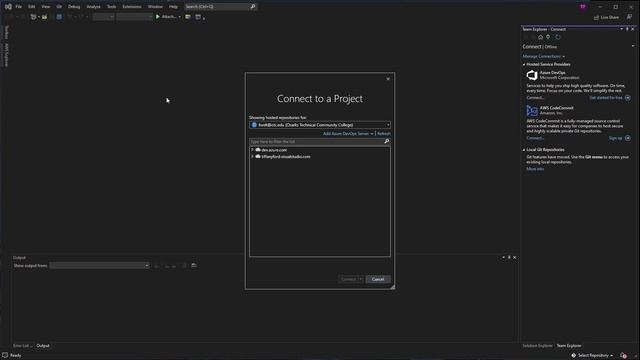The image size is (640, 360).
Task: Click the Search (Ctrl+Q) box
Action: 220,7
